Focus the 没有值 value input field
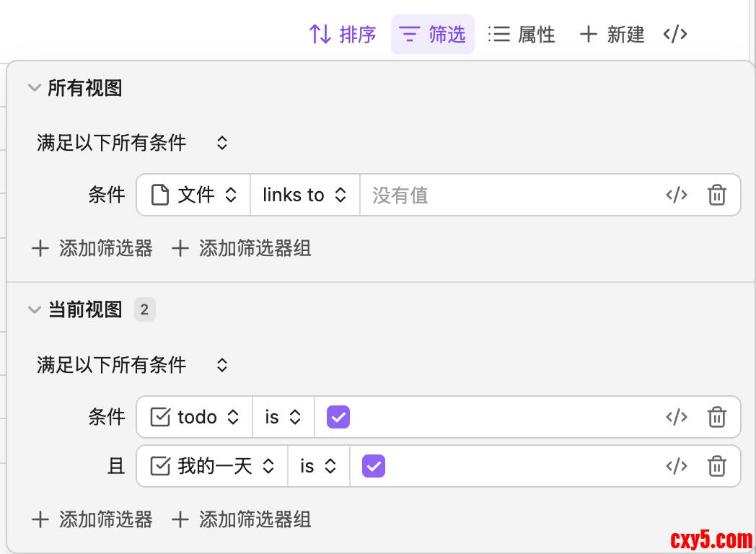Viewport: 756px width, 554px height. click(x=505, y=195)
